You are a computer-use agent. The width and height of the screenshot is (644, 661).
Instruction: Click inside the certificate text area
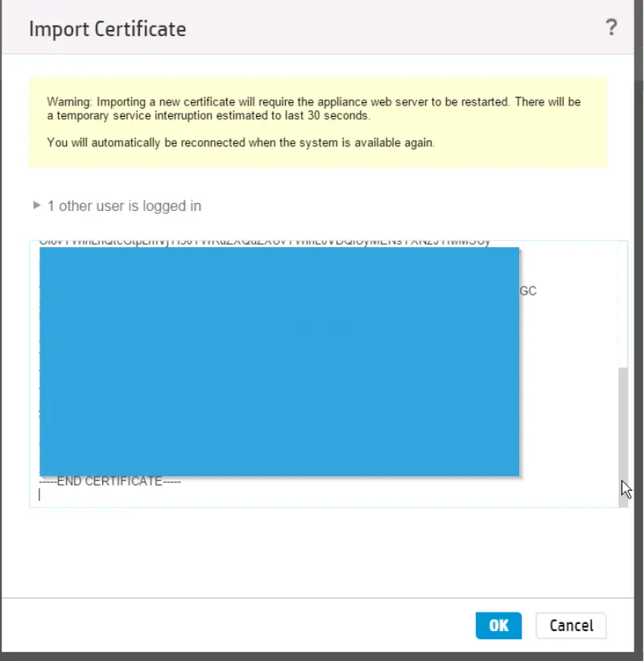[x=322, y=495]
